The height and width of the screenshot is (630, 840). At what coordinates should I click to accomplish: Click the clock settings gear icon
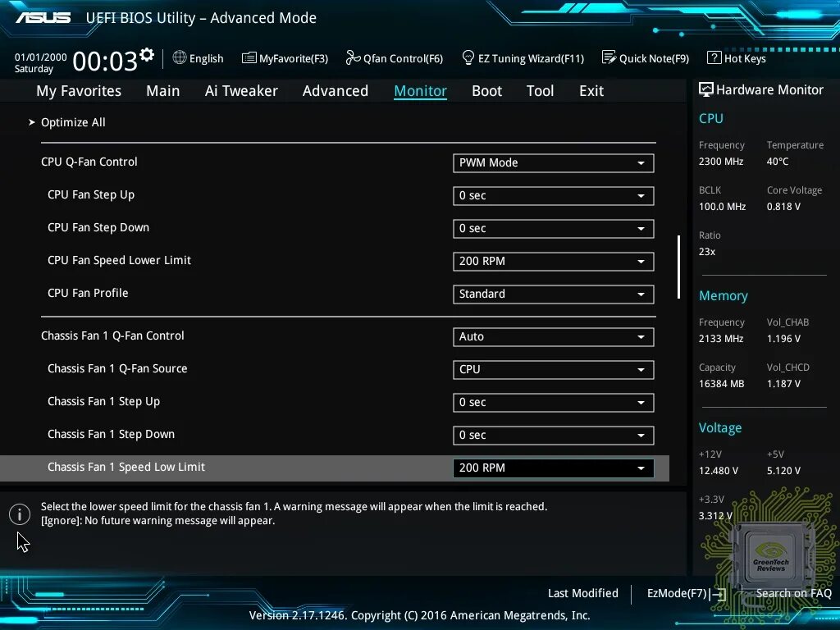click(147, 54)
